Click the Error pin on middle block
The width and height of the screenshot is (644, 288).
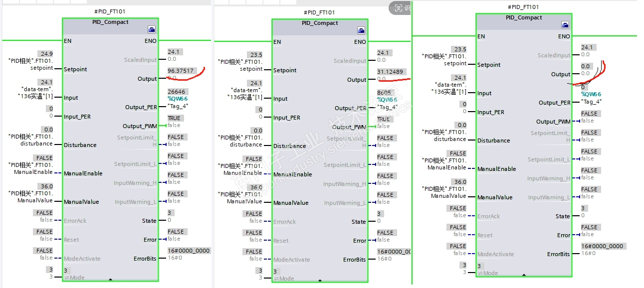[360, 241]
